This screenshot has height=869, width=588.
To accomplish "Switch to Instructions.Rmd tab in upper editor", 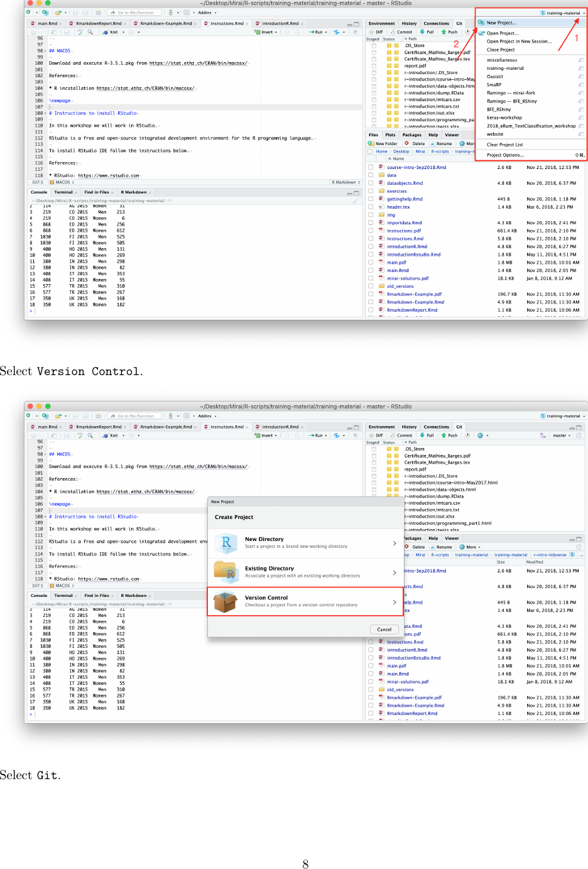I will pyautogui.click(x=227, y=23).
